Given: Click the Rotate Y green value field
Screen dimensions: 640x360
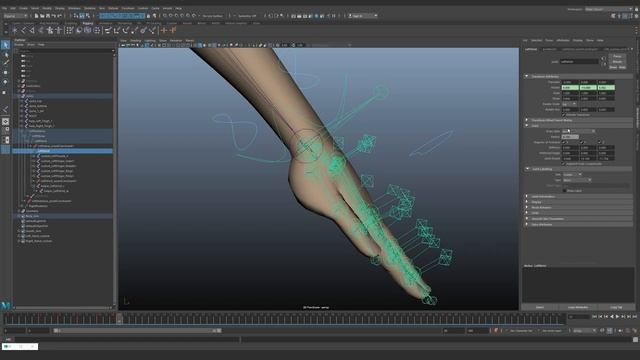Looking at the screenshot, I should pos(588,87).
